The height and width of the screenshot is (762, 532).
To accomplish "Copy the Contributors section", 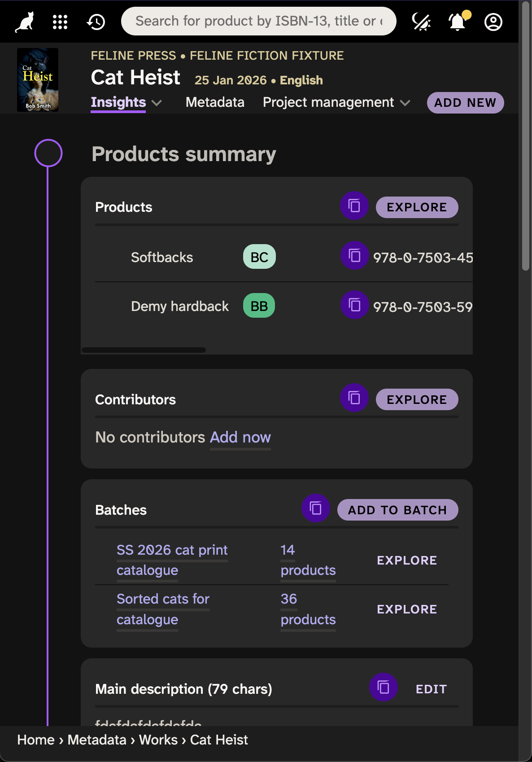I will click(x=354, y=398).
